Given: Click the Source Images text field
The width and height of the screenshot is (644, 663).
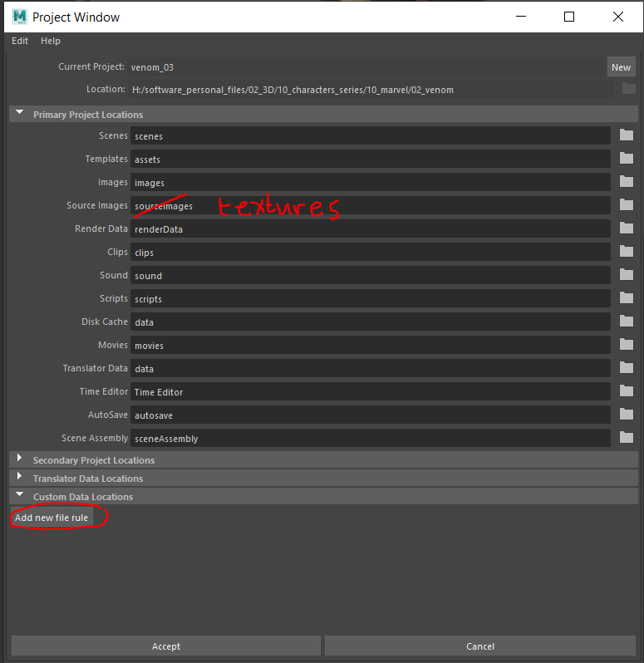Looking at the screenshot, I should (371, 205).
